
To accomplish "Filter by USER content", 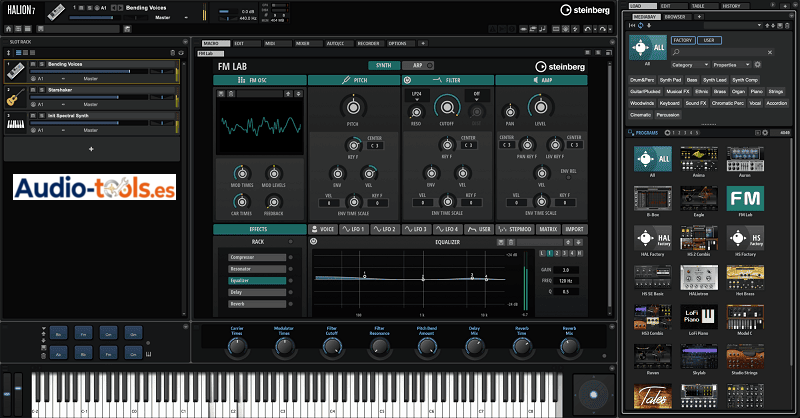I will pos(709,40).
